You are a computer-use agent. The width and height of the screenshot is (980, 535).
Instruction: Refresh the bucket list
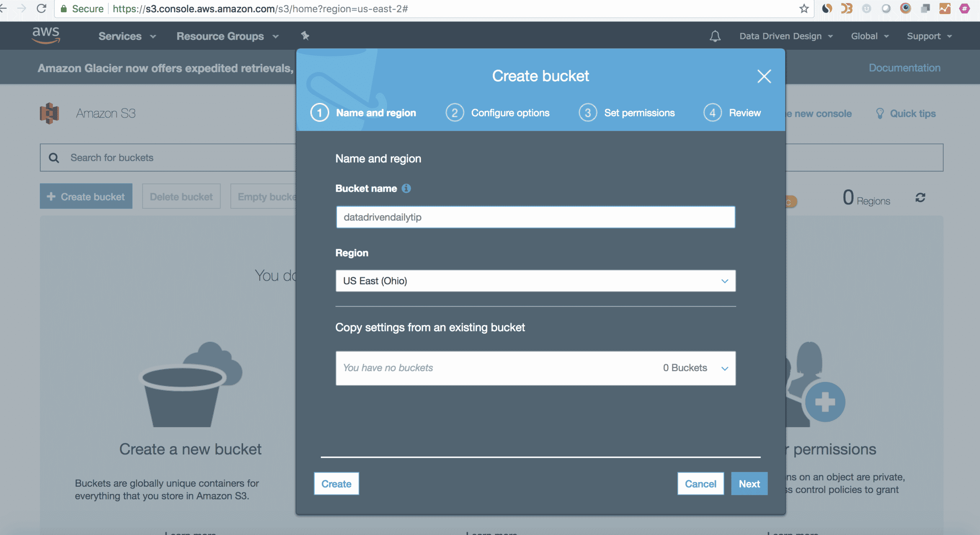(920, 197)
